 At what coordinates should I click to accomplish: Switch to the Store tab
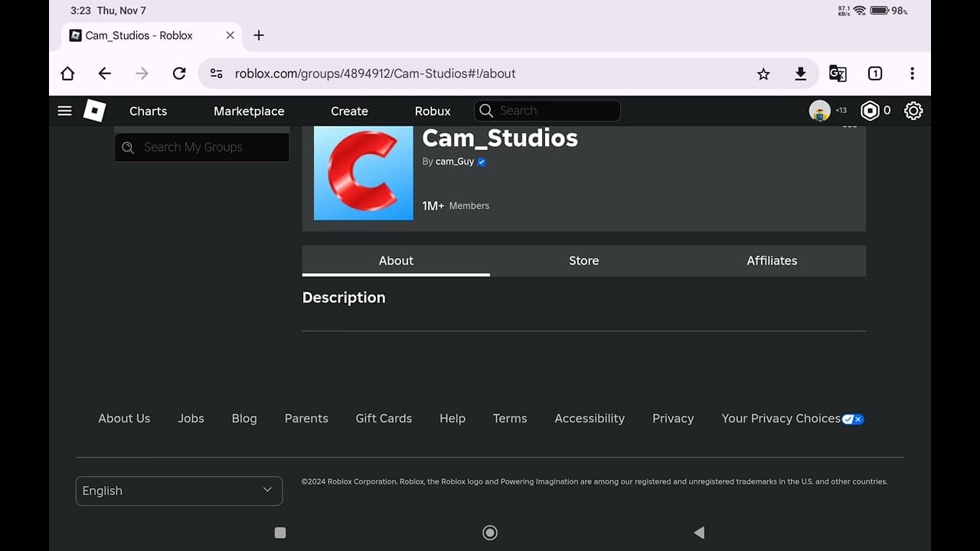pyautogui.click(x=584, y=260)
